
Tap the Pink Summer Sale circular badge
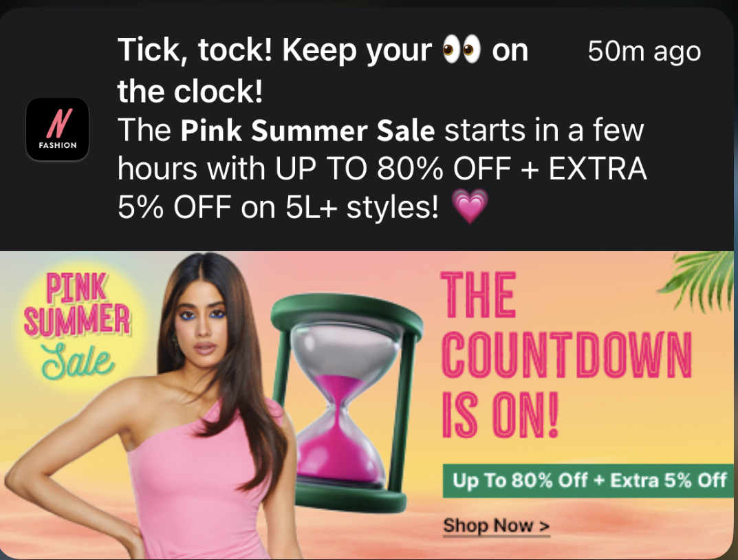coord(78,325)
